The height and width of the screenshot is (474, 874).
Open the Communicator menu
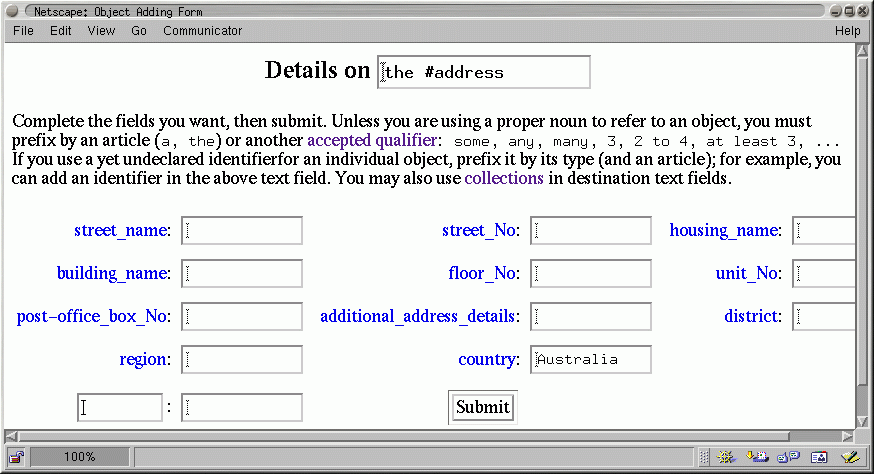202,31
